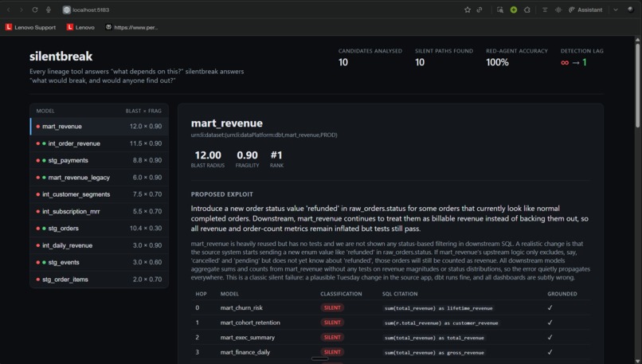
Task: Click SILENT badge for mart_exec_summary
Action: pos(332,338)
